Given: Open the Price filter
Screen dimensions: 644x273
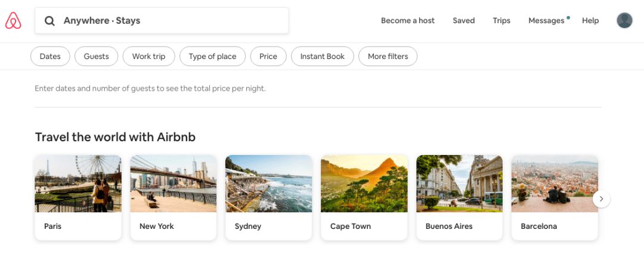Looking at the screenshot, I should click(268, 56).
